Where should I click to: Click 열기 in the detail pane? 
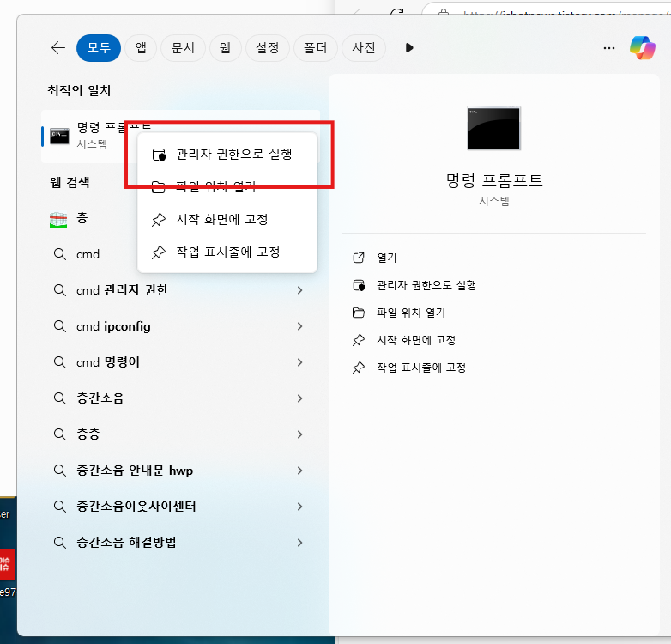[x=387, y=258]
